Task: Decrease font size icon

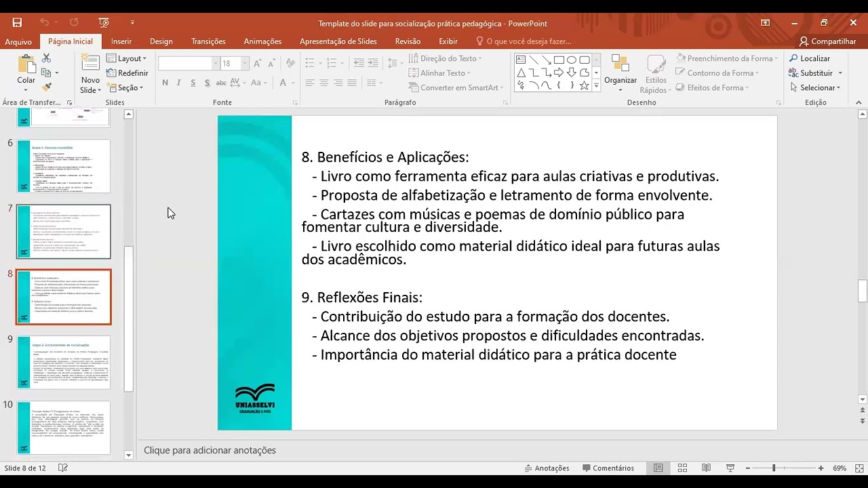Action: [272, 63]
